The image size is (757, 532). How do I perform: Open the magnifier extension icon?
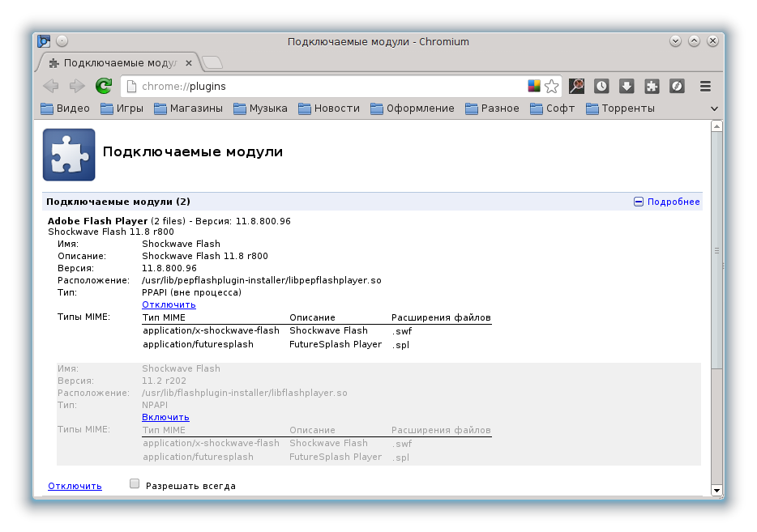tap(576, 87)
